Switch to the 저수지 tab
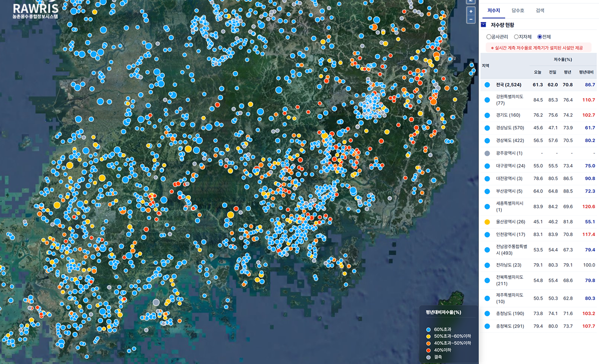Image resolution: width=599 pixels, height=364 pixels. coord(494,10)
